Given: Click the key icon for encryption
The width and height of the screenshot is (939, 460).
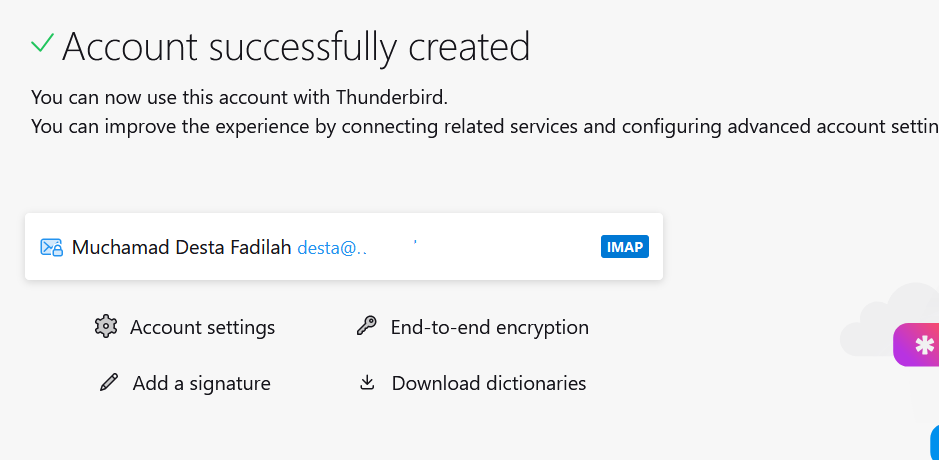Looking at the screenshot, I should point(366,327).
